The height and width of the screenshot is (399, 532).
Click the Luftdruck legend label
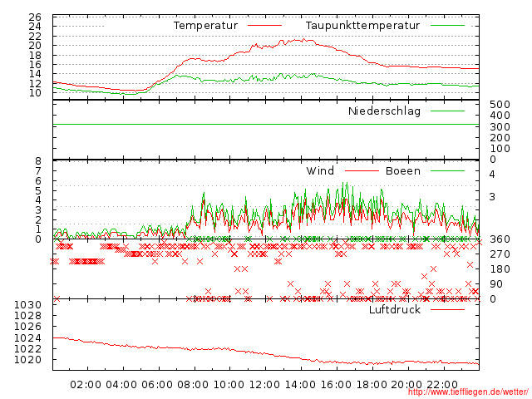[x=395, y=309]
